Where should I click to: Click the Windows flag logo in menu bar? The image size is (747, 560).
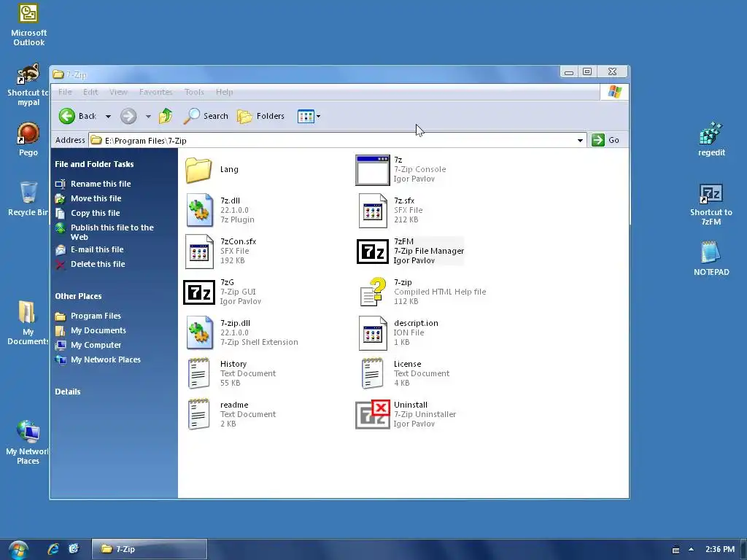tap(614, 92)
